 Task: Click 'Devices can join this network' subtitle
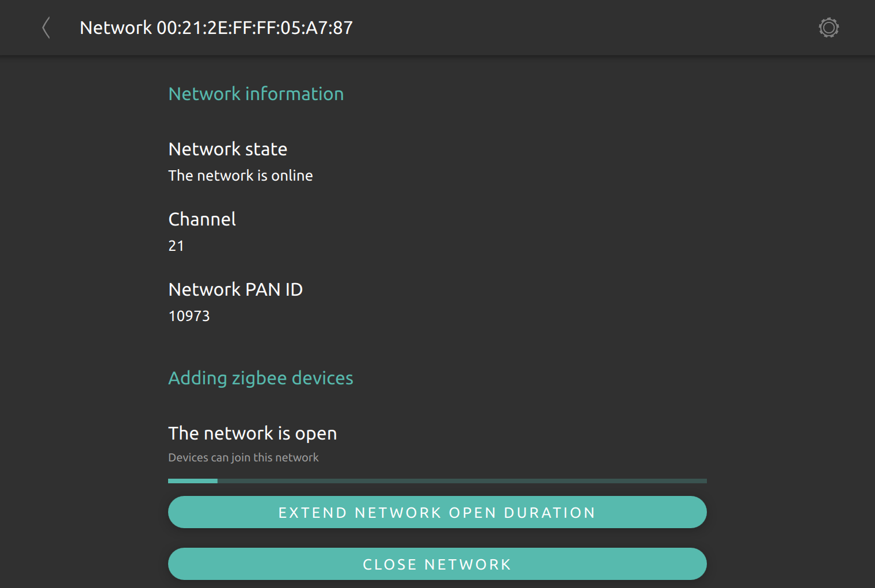tap(244, 457)
